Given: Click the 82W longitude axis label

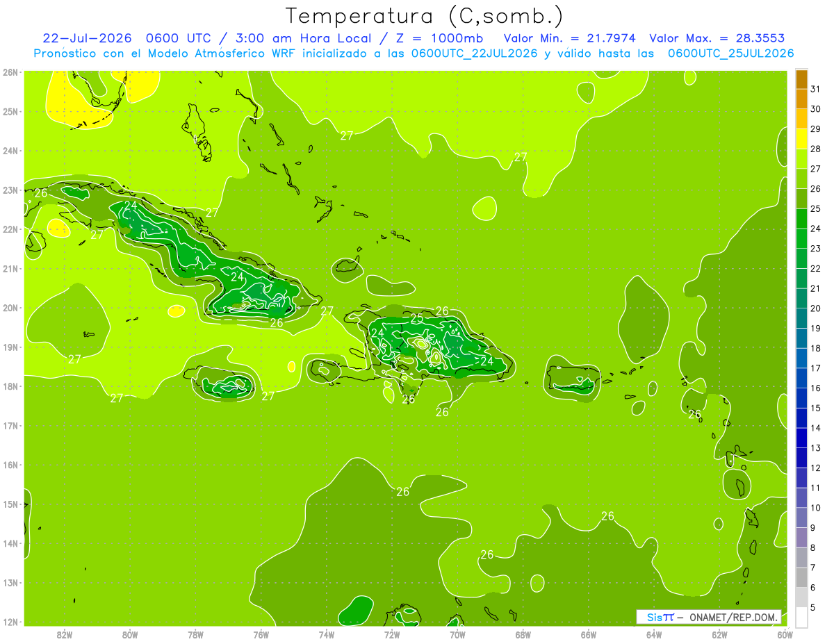Looking at the screenshot, I should coord(64,634).
